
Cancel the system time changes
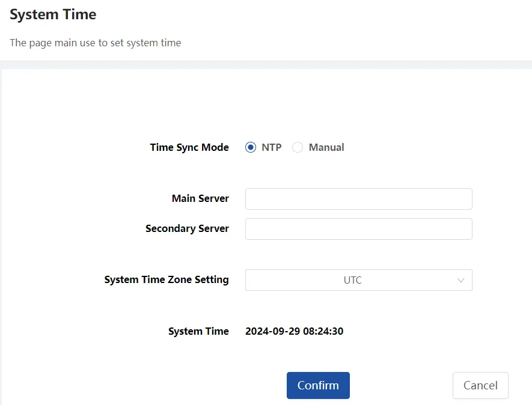click(x=480, y=385)
